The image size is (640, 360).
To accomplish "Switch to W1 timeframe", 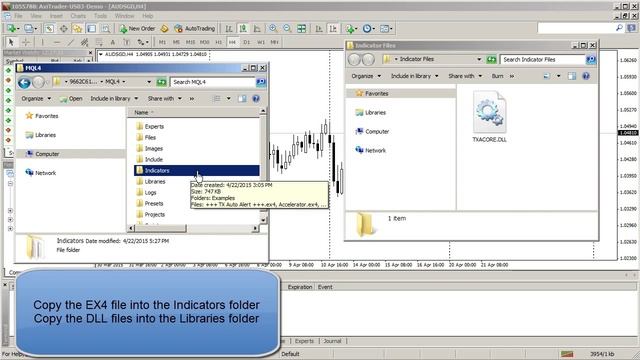I will click(x=260, y=42).
